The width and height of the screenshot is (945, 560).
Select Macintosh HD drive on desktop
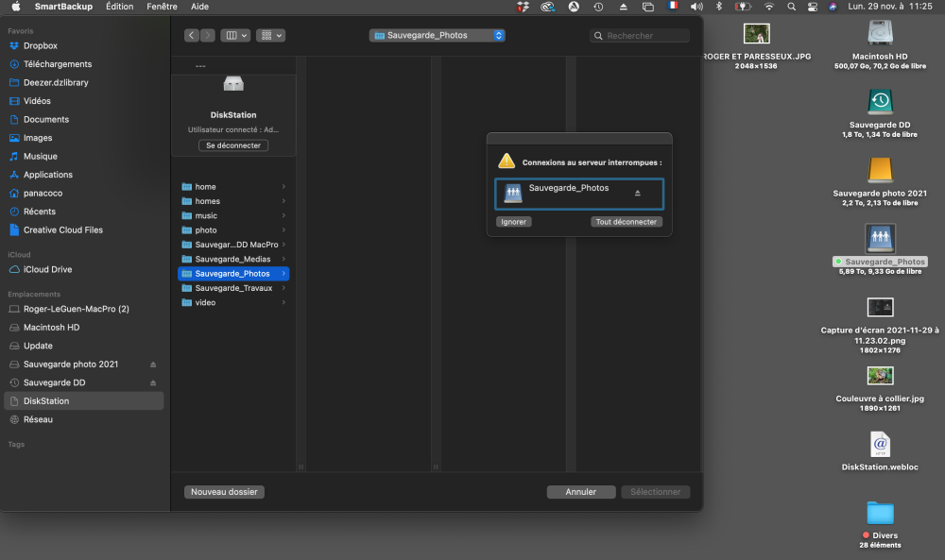coord(880,34)
